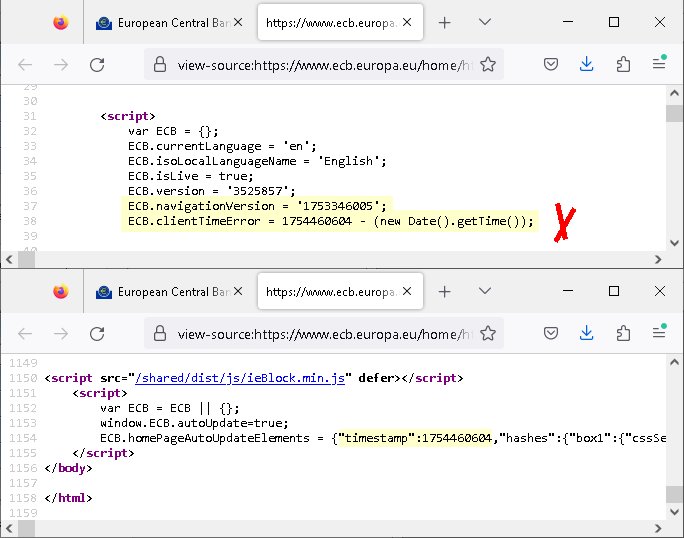Open Firefox View in top window
Image resolution: width=684 pixels, height=538 pixels.
[61, 22]
